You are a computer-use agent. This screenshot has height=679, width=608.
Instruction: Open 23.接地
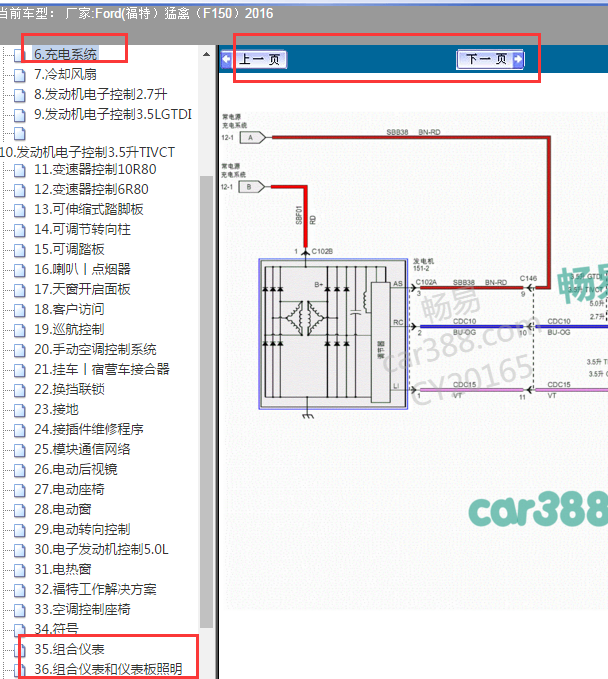[56, 409]
